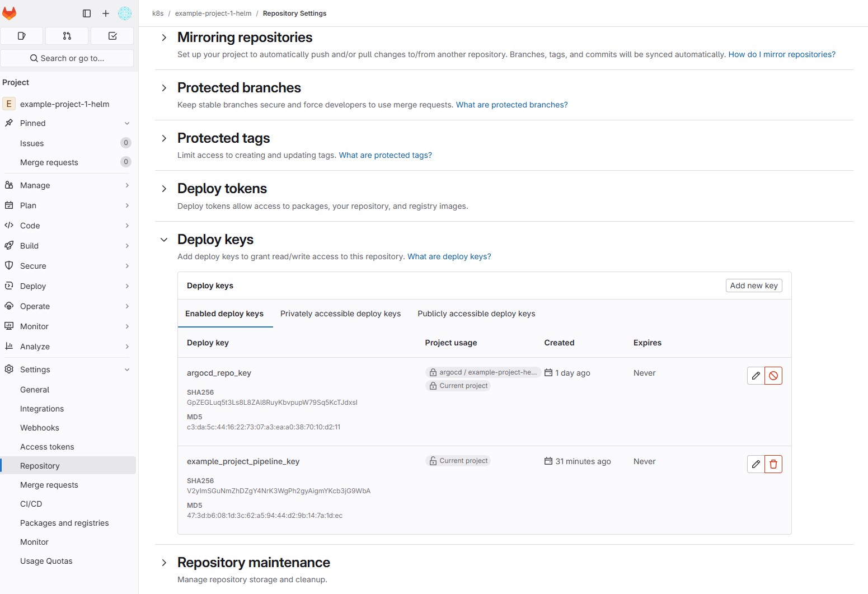This screenshot has height=594, width=868.
Task: Toggle the sidebar collapse icon
Action: 87,13
